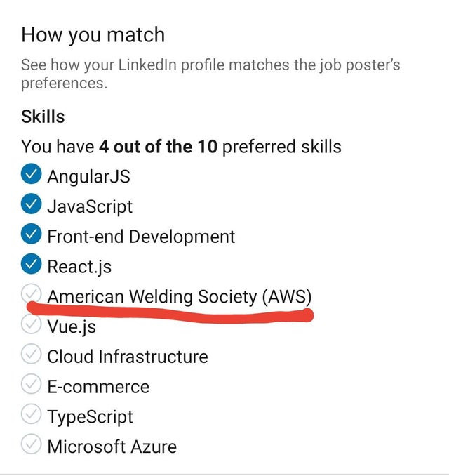
Task: Click the gray check circle beside Vue.js
Action: (32, 324)
